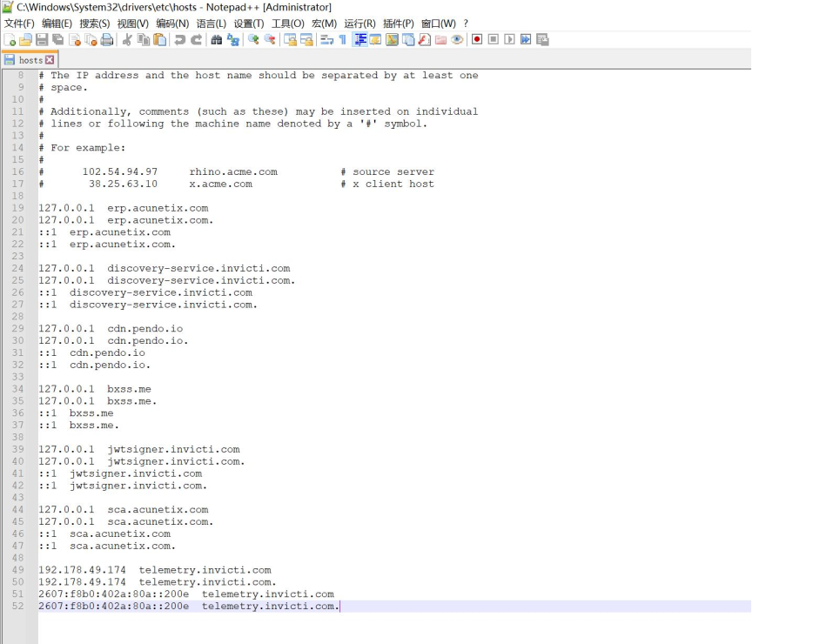Open Find with binoculars icon

tap(216, 40)
